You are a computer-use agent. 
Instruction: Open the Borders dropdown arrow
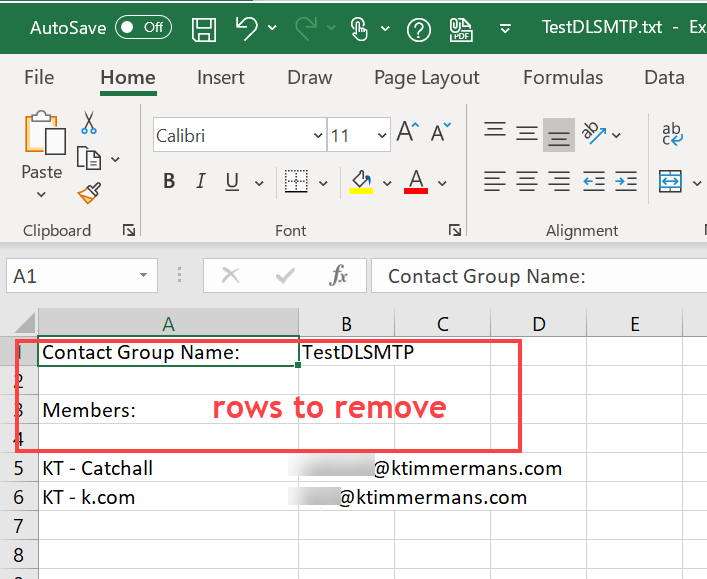323,183
